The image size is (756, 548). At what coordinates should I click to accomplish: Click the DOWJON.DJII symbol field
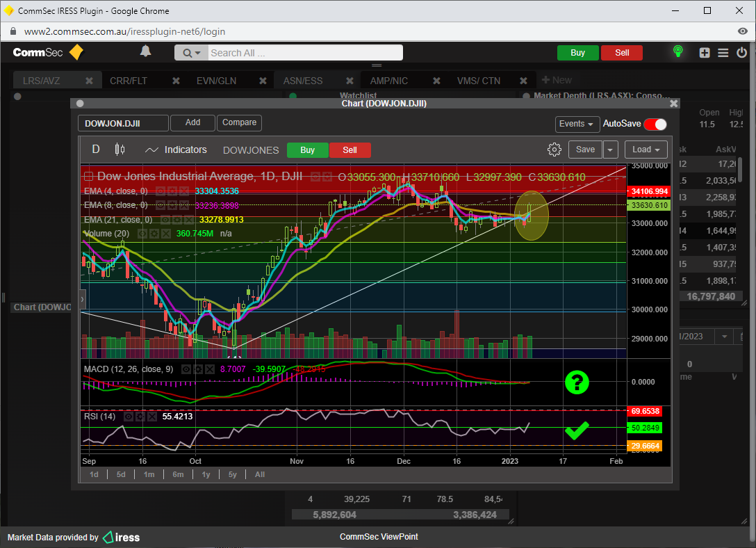click(x=123, y=124)
